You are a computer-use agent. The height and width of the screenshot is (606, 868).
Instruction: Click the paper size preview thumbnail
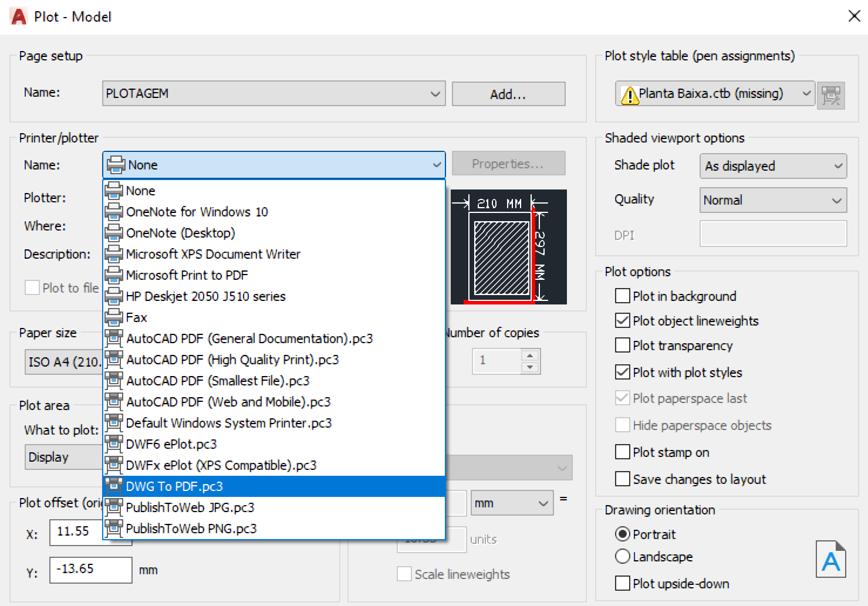(x=508, y=247)
